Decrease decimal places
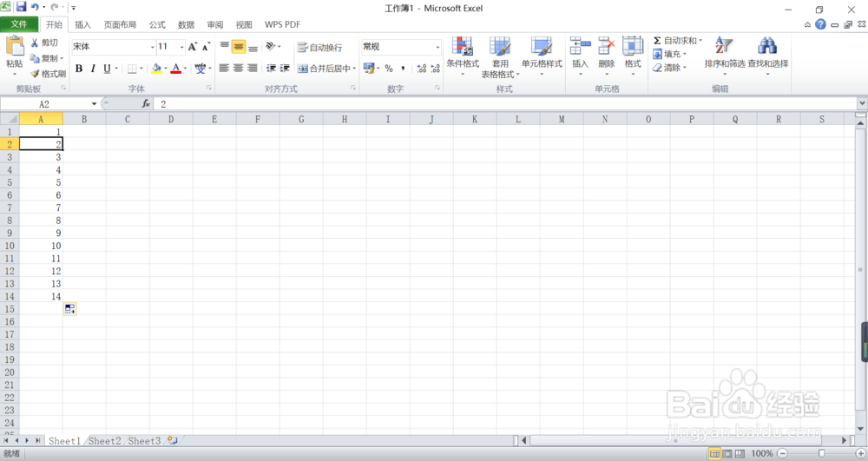868x461 pixels. [436, 69]
